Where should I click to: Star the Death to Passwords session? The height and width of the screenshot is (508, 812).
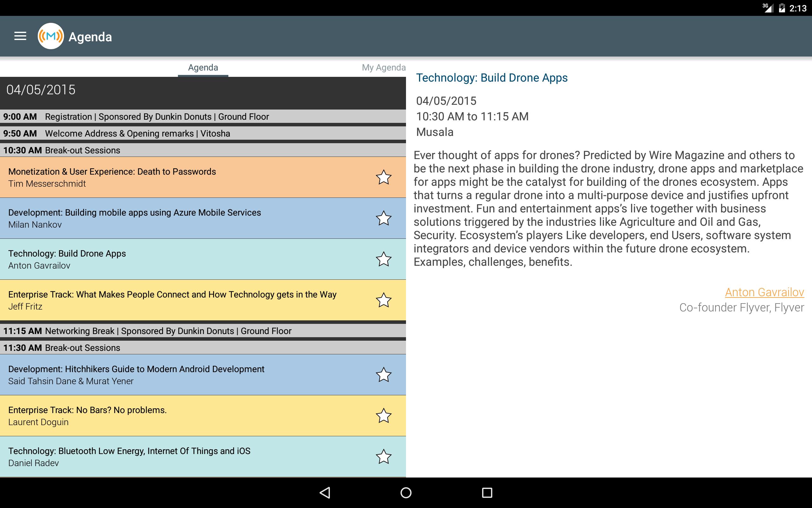tap(383, 177)
